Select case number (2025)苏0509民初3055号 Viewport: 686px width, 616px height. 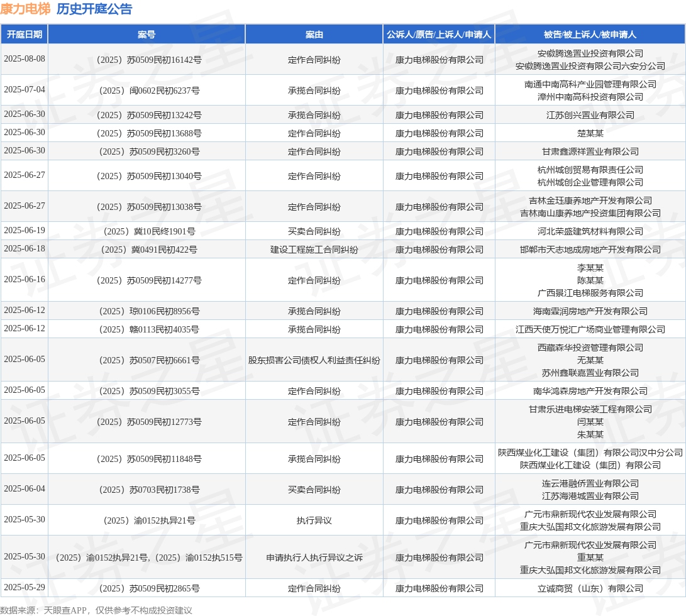(149, 391)
